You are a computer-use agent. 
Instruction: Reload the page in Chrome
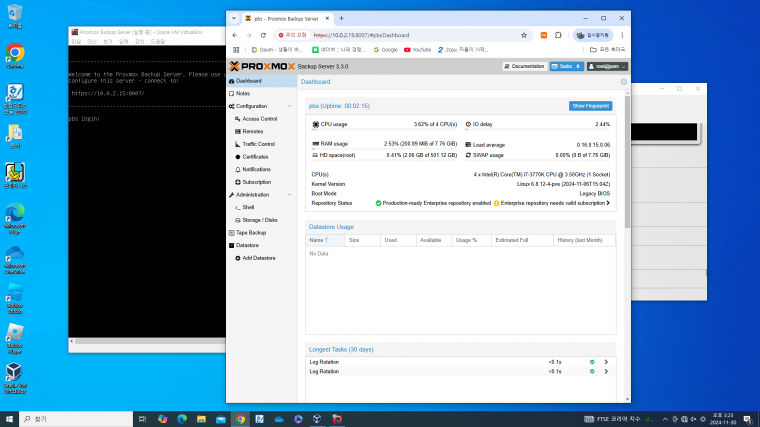(263, 35)
